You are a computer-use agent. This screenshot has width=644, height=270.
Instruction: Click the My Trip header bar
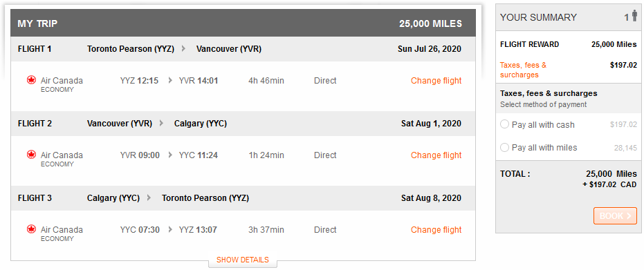pos(243,23)
